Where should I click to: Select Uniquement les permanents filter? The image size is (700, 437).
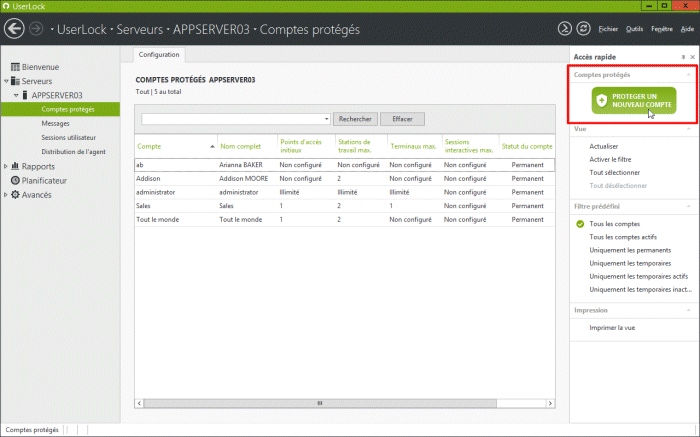(630, 250)
